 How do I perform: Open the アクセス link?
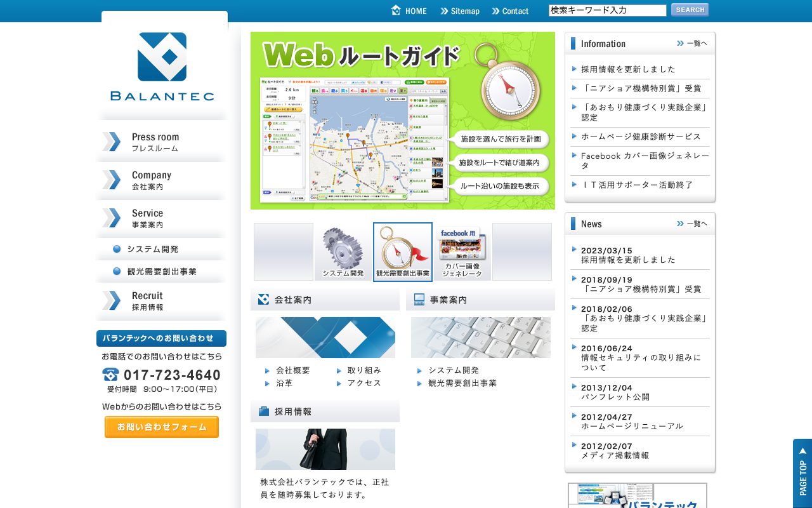pyautogui.click(x=364, y=384)
